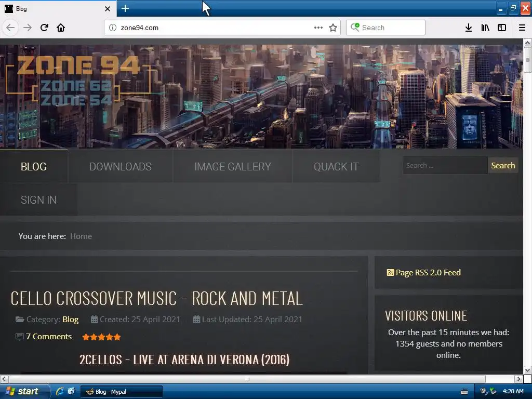Click the first system tray icon next to keyboard
This screenshot has width=532, height=399.
[x=484, y=391]
